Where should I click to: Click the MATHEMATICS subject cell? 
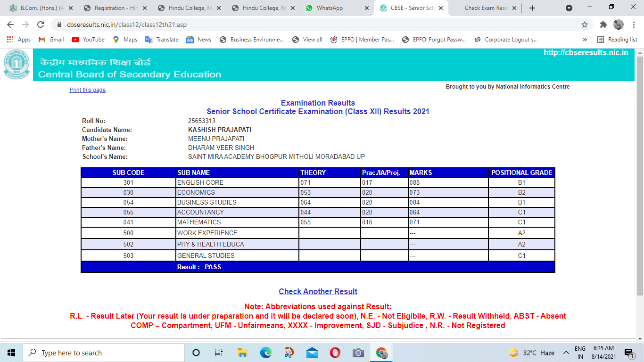[238, 222]
